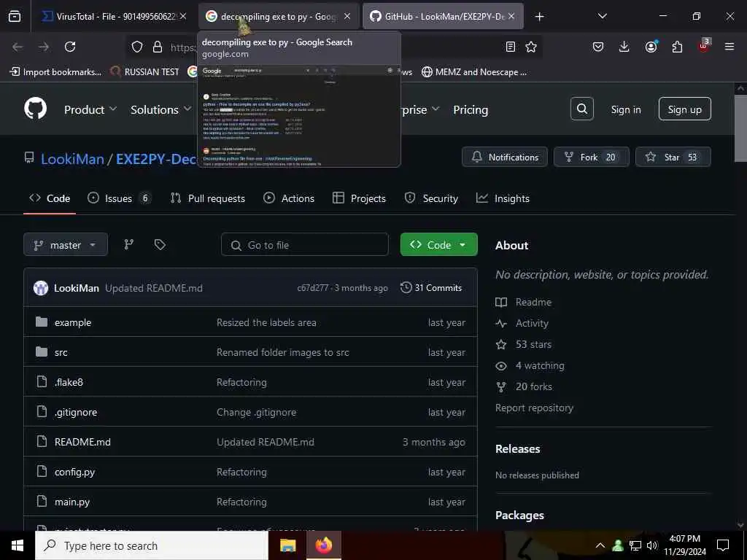This screenshot has width=747, height=560.
Task: Click the Windows taskbar search box
Action: pyautogui.click(x=152, y=545)
